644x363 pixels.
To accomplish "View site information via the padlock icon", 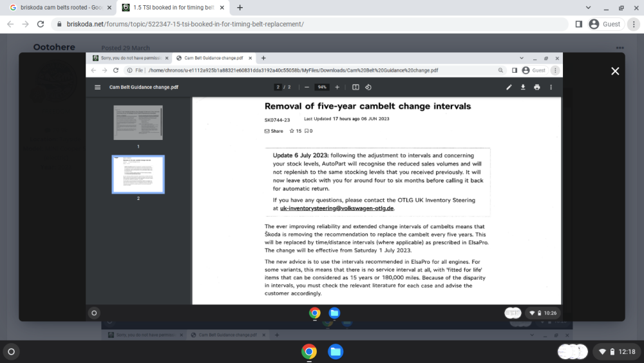I will point(59,25).
